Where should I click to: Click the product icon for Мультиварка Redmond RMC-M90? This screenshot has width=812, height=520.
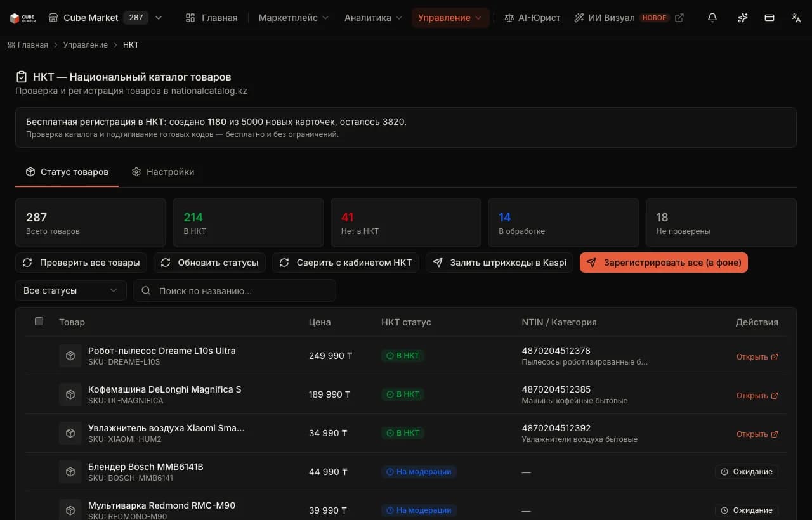pyautogui.click(x=70, y=510)
